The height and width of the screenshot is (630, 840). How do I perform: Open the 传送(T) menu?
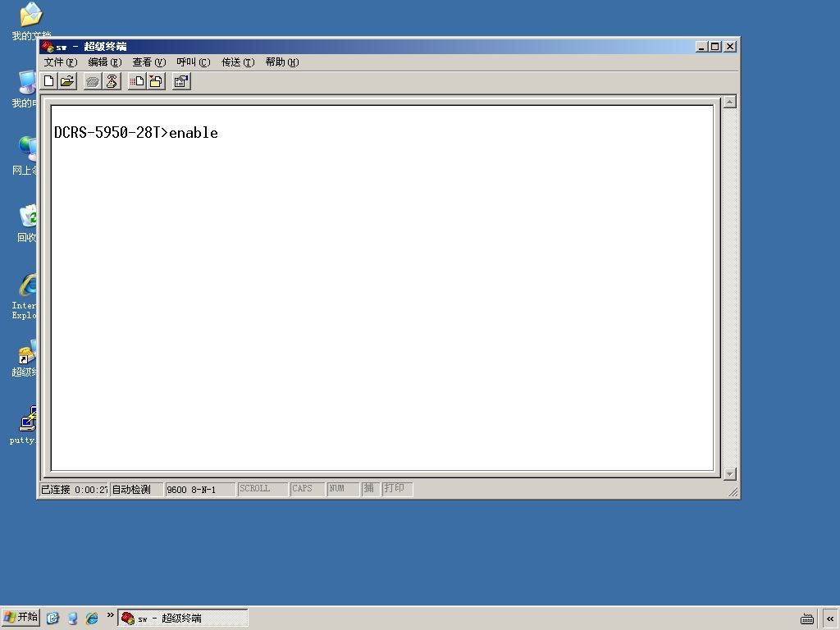(238, 62)
